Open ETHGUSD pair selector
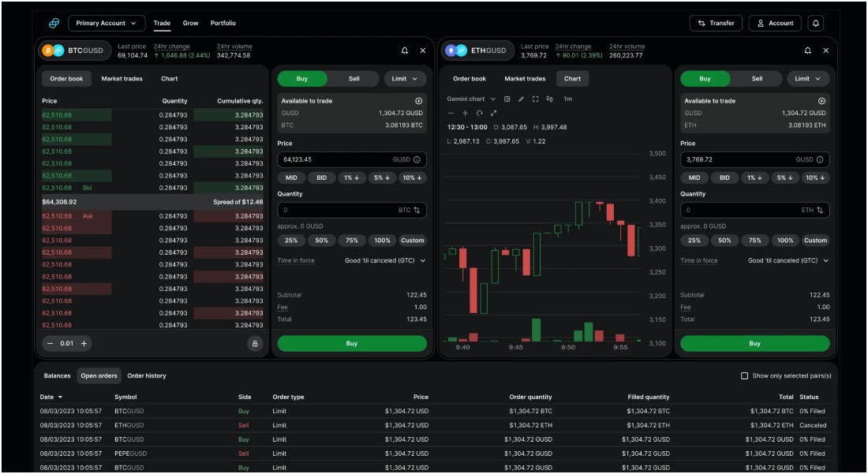 click(477, 50)
